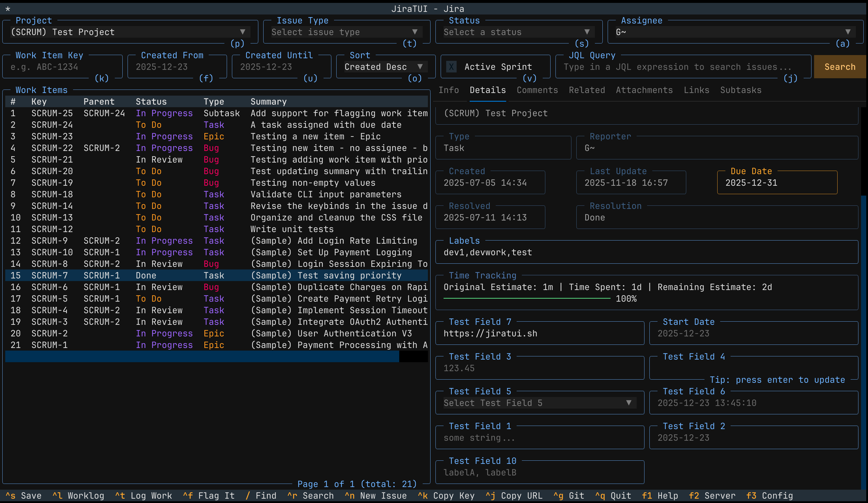The image size is (868, 503).
Task: Go to the Links tab
Action: pyautogui.click(x=696, y=90)
